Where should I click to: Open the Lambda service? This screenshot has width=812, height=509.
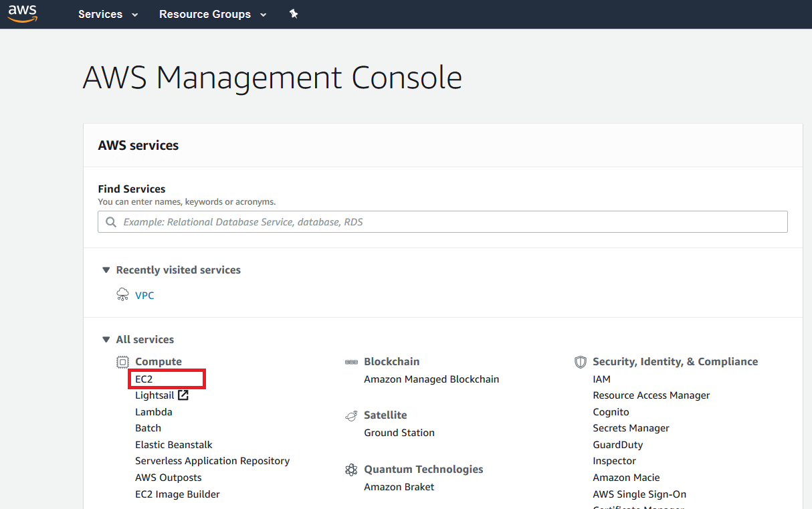pos(154,412)
